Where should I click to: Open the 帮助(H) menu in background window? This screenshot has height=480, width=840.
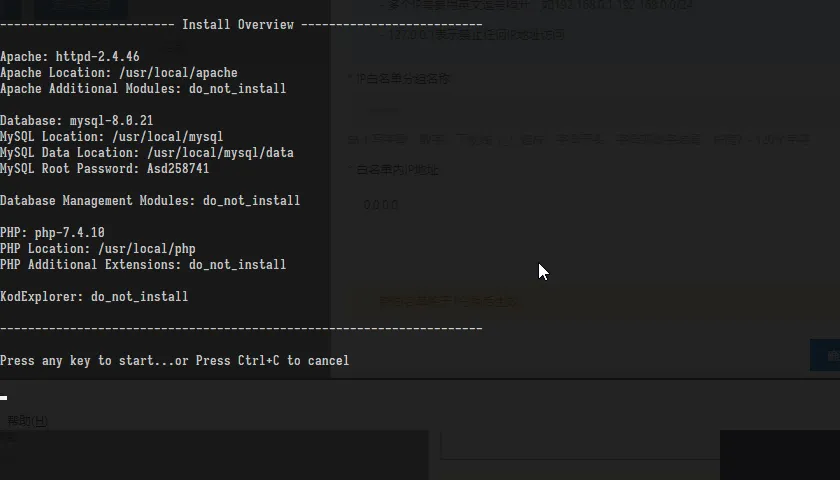click(x=27, y=421)
